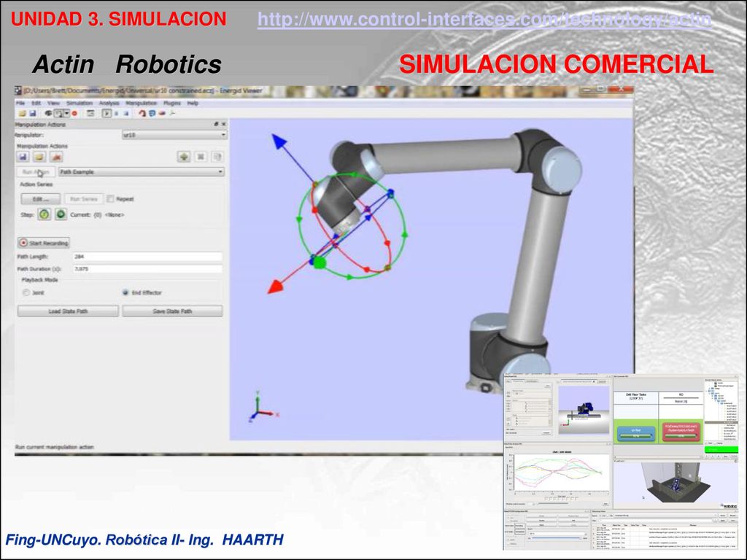The image size is (747, 560).
Task: Open a file with the top toolbar folder icon
Action: (22, 113)
